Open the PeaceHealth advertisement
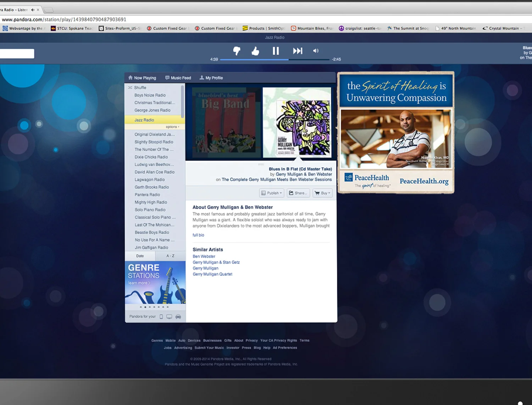The width and height of the screenshot is (532, 405). point(396,133)
